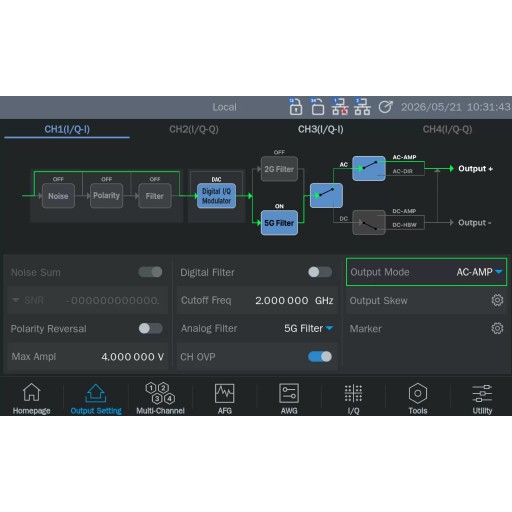Click the Marker gear icon
This screenshot has width=512, height=512.
click(497, 328)
